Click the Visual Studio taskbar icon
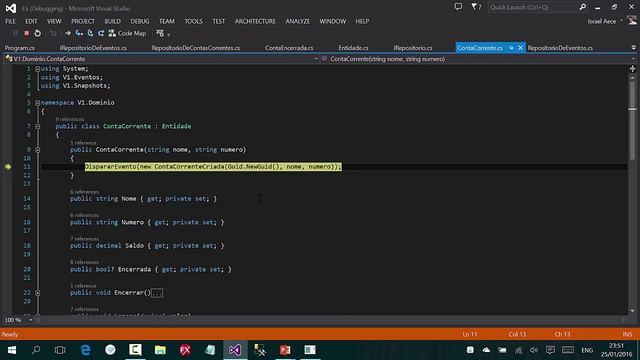 pos(235,350)
